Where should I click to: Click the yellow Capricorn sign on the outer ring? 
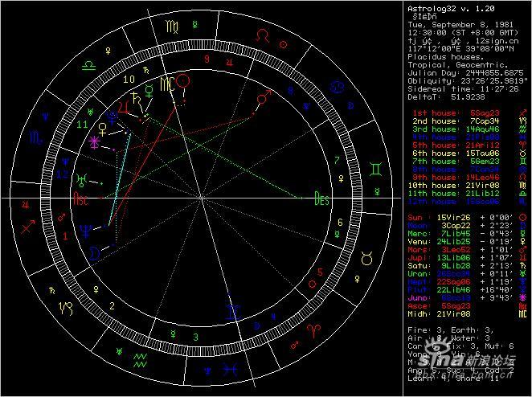(x=65, y=309)
